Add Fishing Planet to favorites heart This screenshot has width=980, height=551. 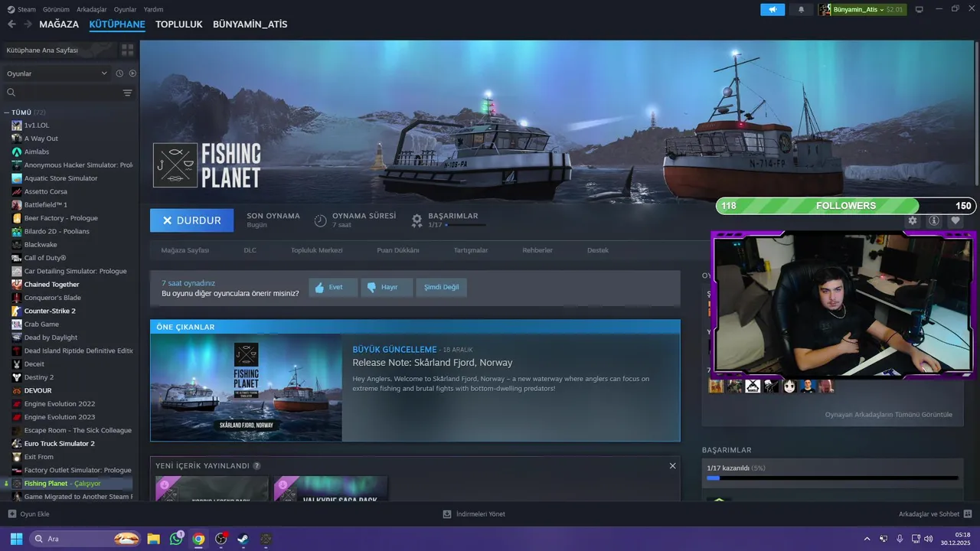pos(955,220)
